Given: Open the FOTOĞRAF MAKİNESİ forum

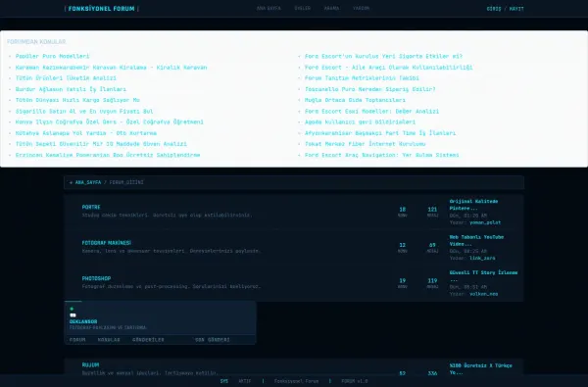Looking at the screenshot, I should [107, 243].
